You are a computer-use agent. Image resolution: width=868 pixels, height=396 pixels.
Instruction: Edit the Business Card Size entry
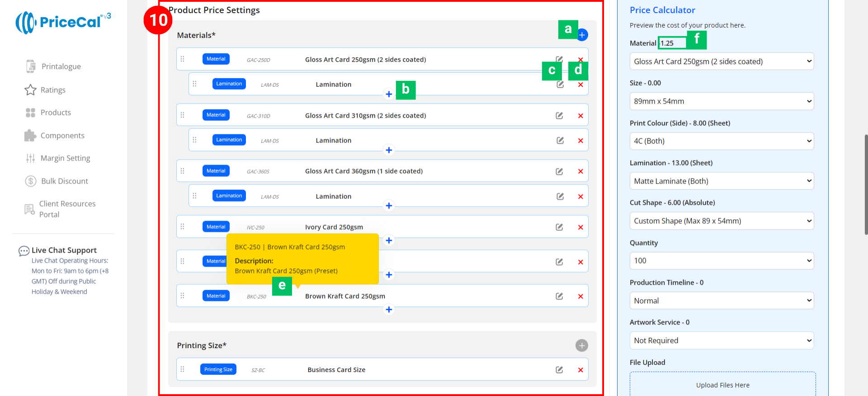click(559, 370)
